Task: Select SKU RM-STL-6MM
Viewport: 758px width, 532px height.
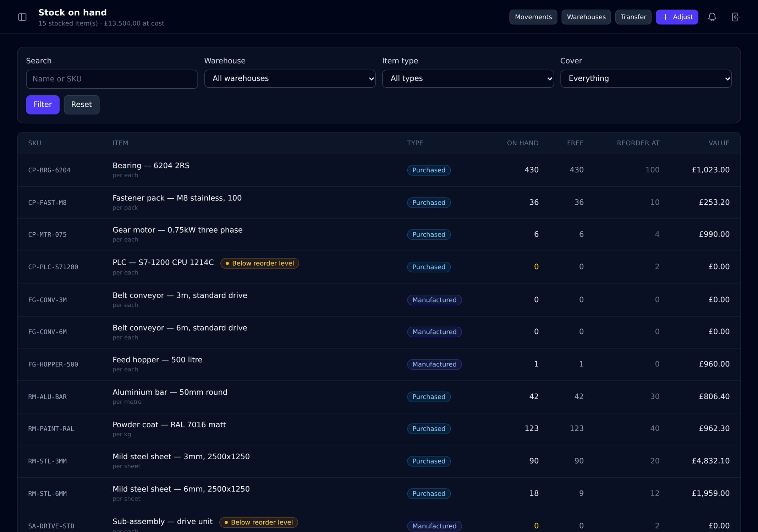Action: pos(47,494)
